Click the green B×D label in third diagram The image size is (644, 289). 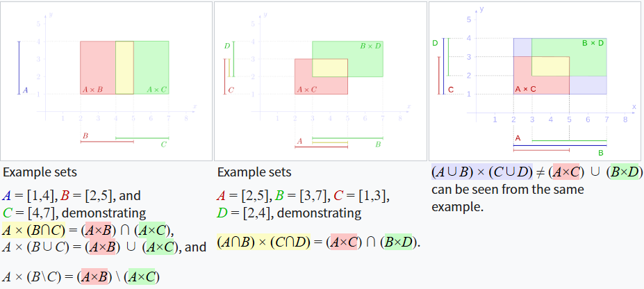[593, 43]
